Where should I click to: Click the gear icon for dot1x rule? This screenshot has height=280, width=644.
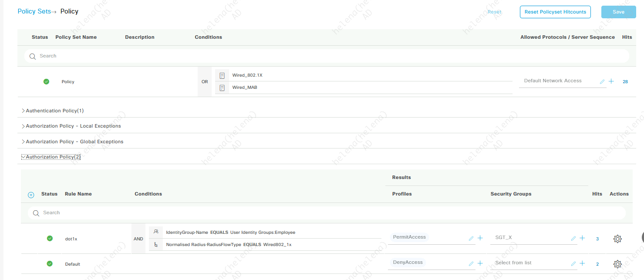(617, 239)
